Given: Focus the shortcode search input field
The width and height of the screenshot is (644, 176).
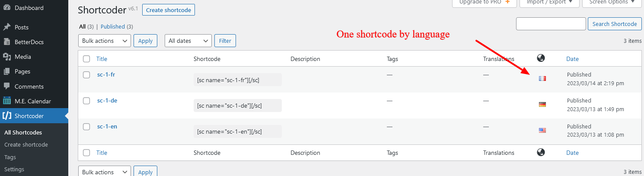Looking at the screenshot, I should (551, 24).
